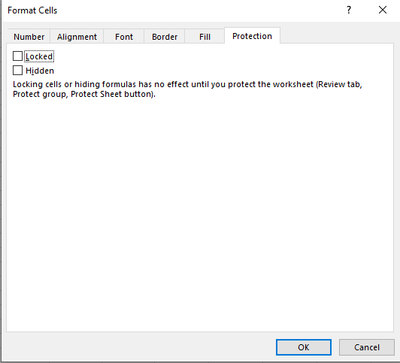
Task: Show the Fill tab
Action: click(x=205, y=37)
